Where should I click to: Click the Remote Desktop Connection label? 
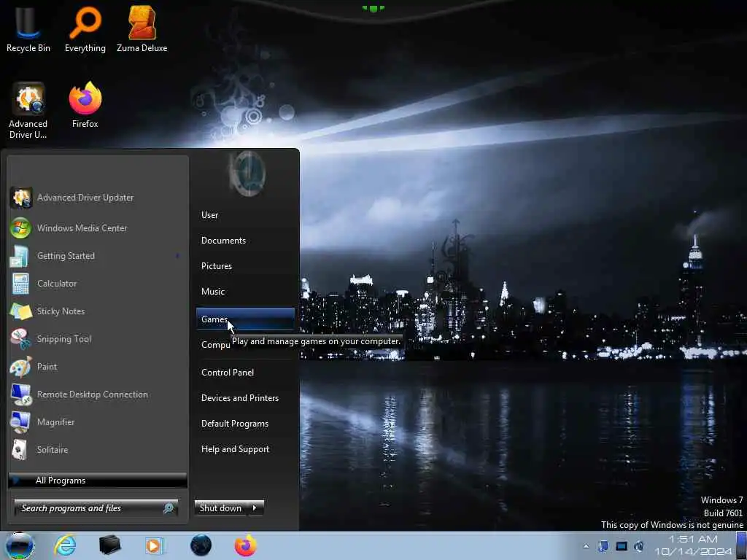click(x=93, y=394)
